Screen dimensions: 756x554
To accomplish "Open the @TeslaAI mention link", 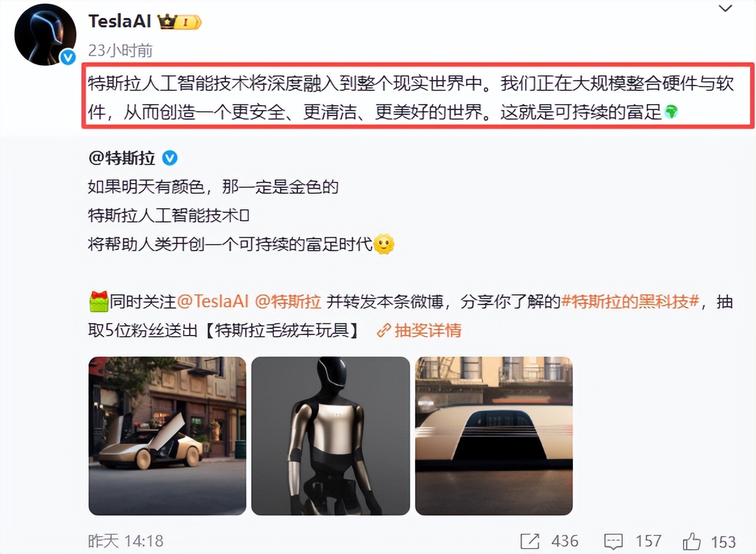I will [213, 302].
